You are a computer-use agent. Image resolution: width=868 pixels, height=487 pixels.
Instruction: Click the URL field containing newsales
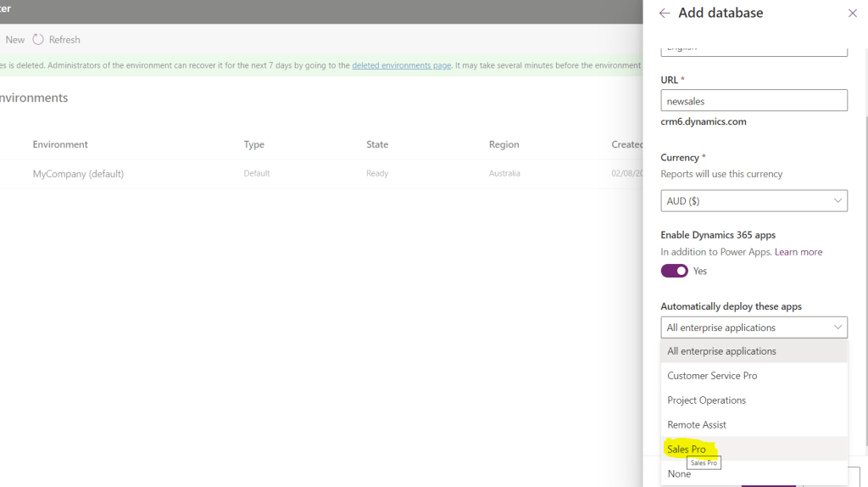(x=754, y=101)
